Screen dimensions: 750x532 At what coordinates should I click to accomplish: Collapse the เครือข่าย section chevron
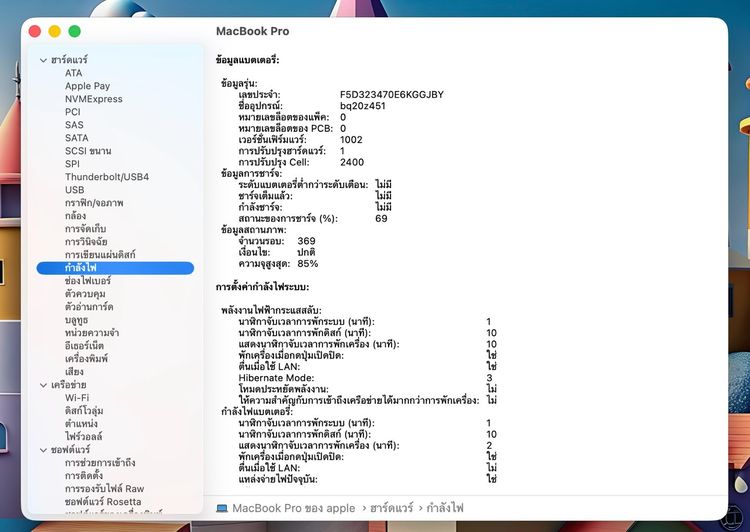tap(44, 385)
